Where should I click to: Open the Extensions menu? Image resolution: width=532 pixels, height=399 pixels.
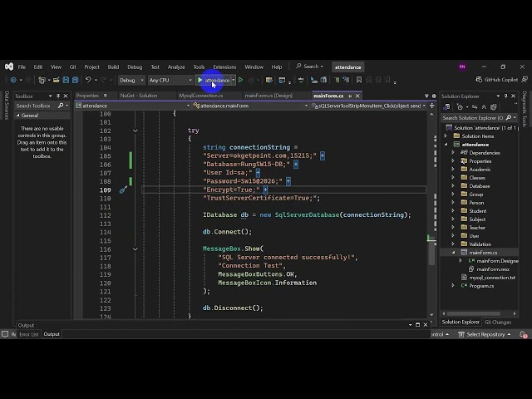(x=224, y=66)
